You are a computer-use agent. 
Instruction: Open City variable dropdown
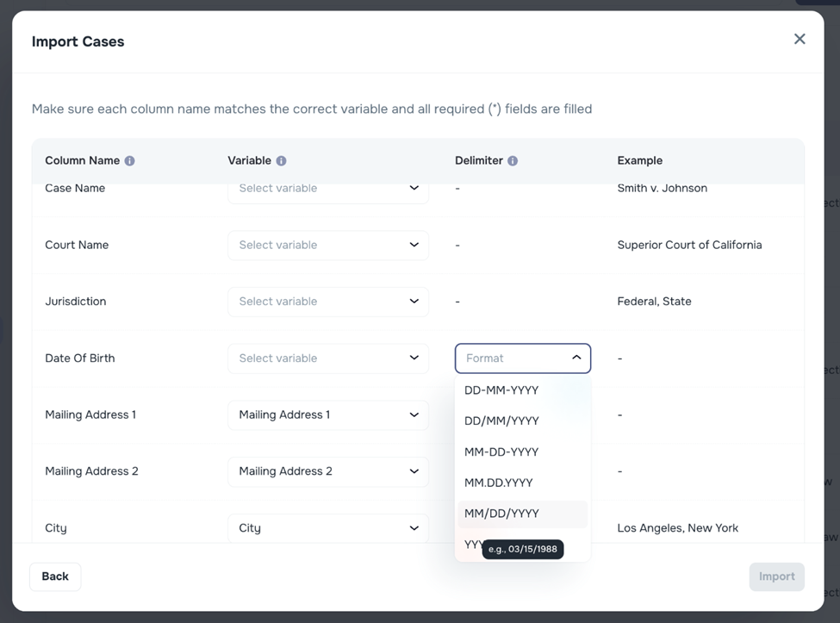click(327, 528)
